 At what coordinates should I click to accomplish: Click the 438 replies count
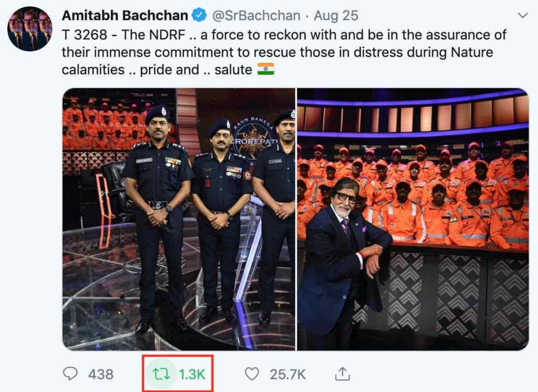101,374
